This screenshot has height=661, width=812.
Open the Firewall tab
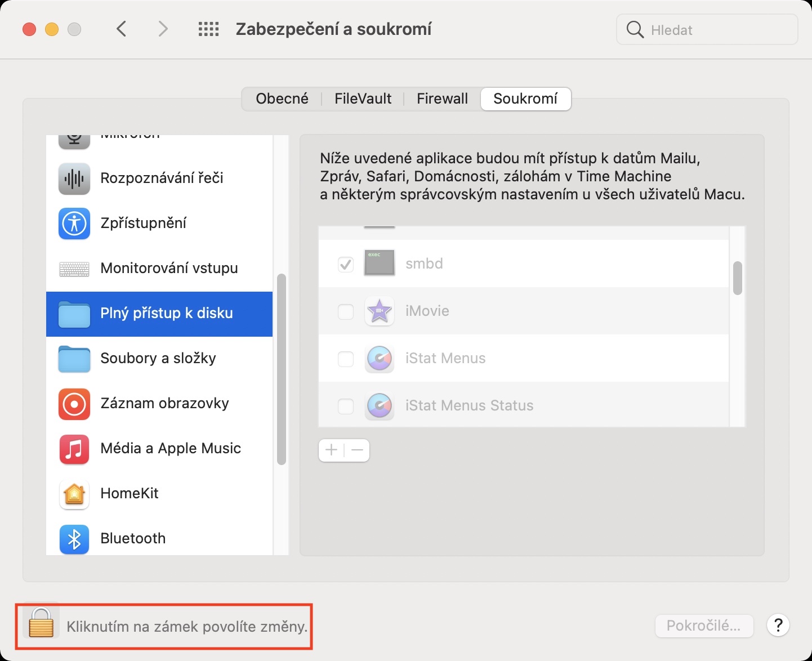pos(442,99)
